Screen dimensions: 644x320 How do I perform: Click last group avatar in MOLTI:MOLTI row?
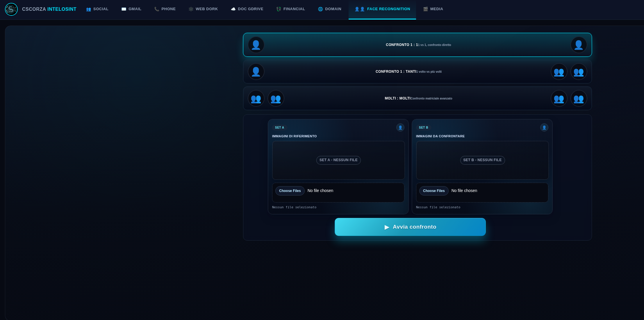[x=579, y=98]
